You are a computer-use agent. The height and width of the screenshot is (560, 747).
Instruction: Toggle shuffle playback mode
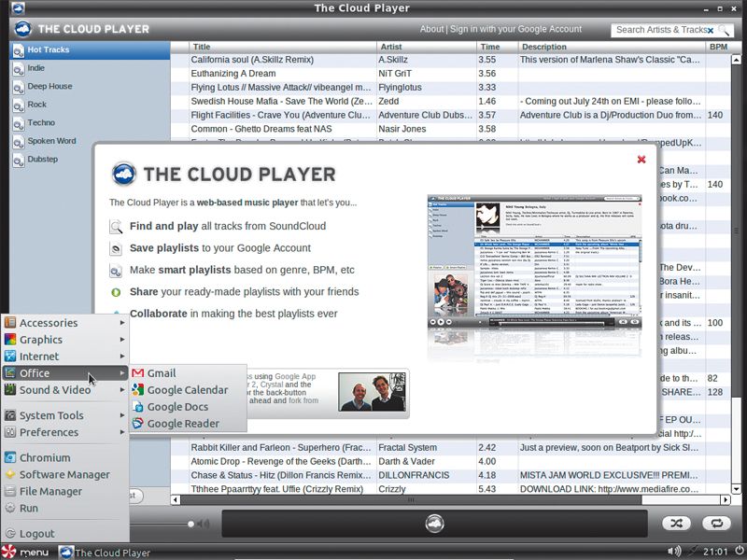[x=678, y=524]
